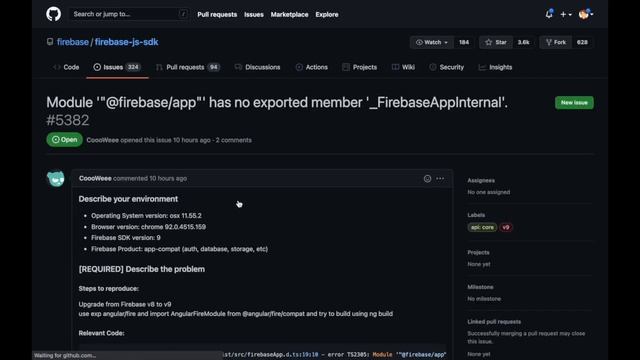Screen dimensions: 640x360
Task: Star the repository
Action: [496, 42]
